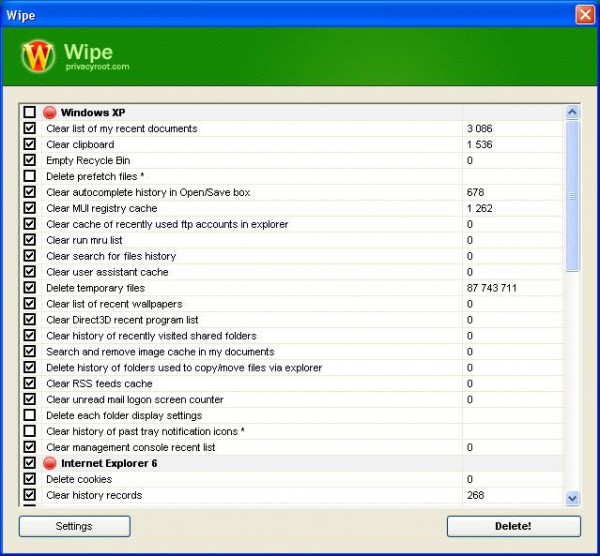Uncheck the Empty Recycle Bin checkbox
Image resolution: width=600 pixels, height=556 pixels.
[29, 160]
